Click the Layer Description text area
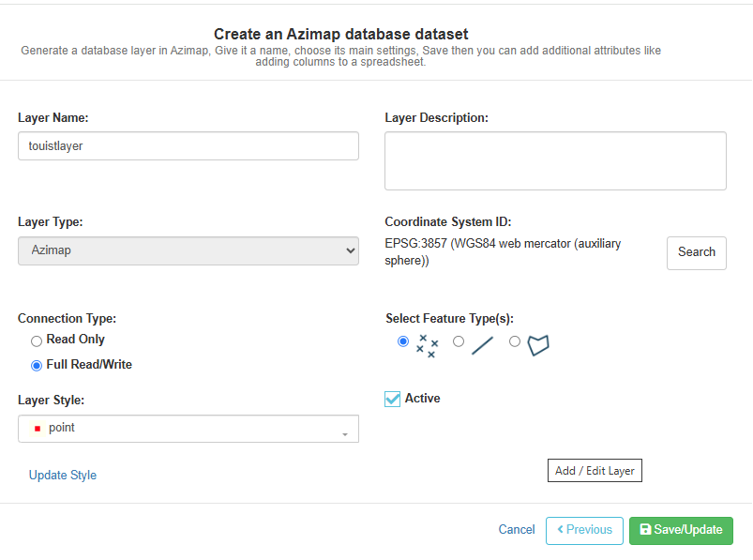The width and height of the screenshot is (753, 560). 555,161
